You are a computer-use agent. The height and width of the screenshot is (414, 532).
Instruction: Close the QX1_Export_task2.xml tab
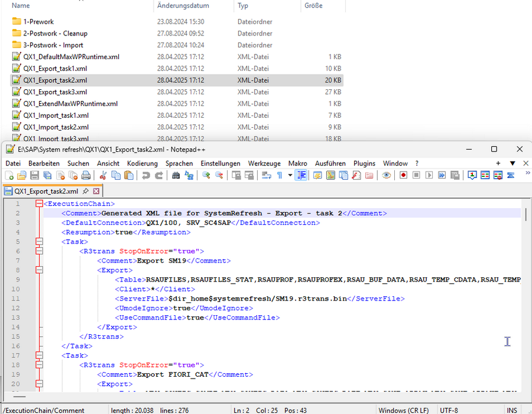pos(96,192)
